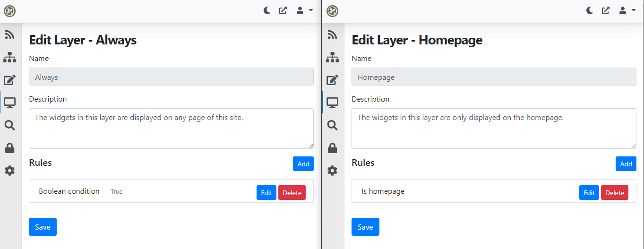Add a rule to the Homepage layer
Viewport: 644px width, 249px height.
click(626, 164)
